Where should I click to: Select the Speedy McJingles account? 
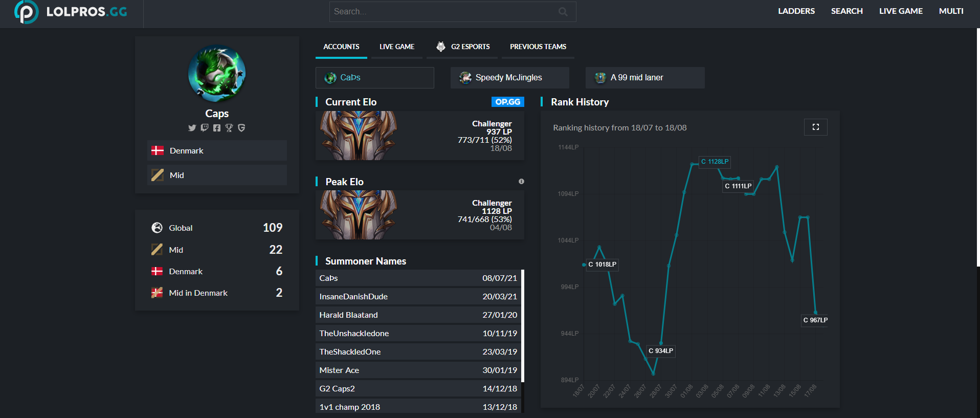509,78
